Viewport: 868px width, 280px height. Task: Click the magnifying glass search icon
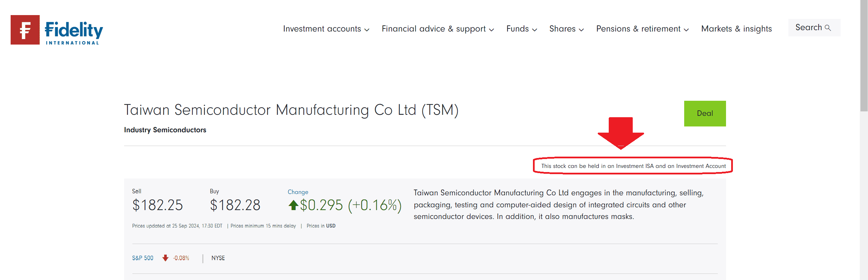(x=828, y=28)
